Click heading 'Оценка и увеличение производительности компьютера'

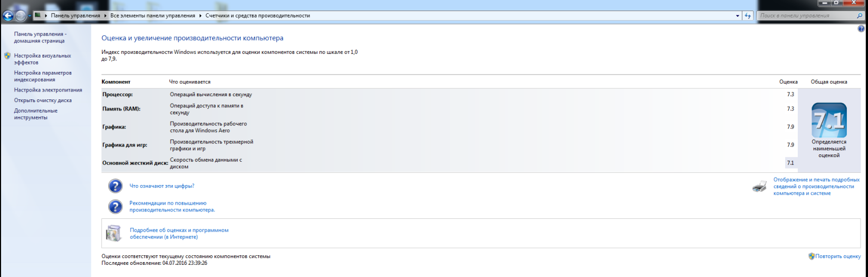click(192, 38)
